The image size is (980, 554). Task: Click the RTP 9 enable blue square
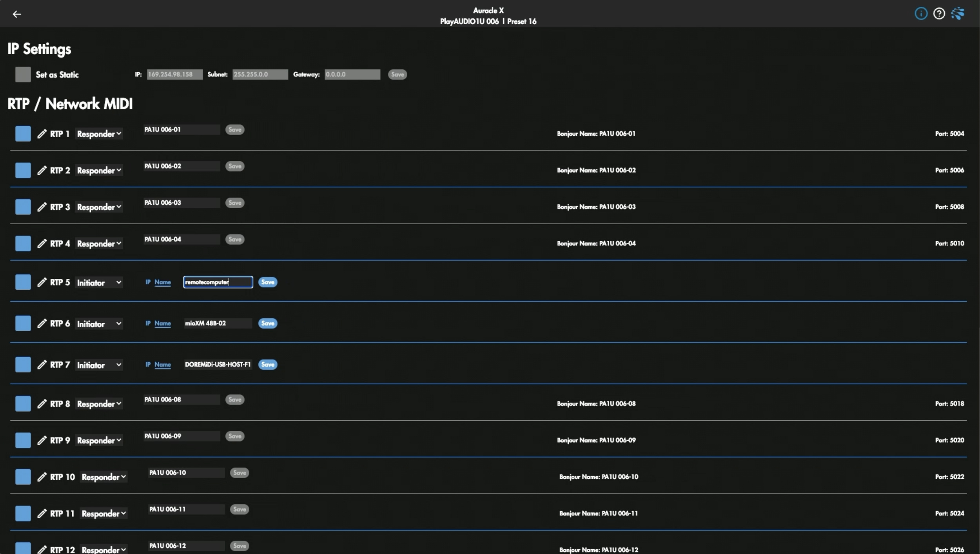pos(23,440)
